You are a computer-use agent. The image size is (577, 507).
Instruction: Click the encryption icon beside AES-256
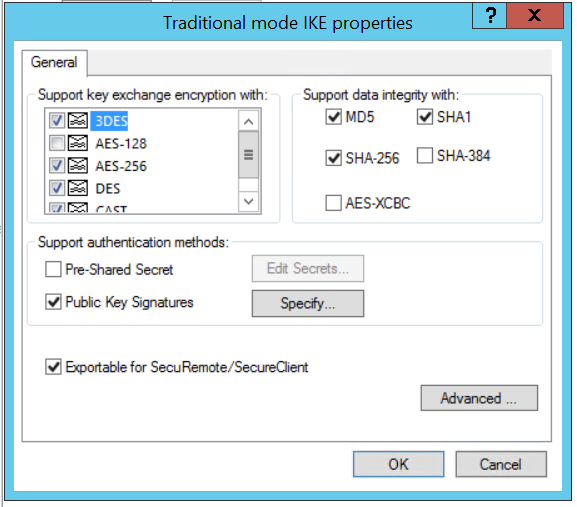tap(78, 166)
